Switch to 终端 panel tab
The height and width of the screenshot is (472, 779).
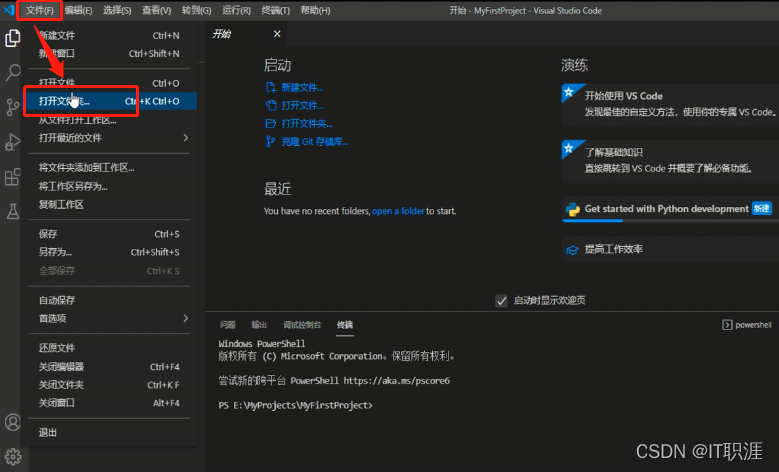(x=345, y=325)
